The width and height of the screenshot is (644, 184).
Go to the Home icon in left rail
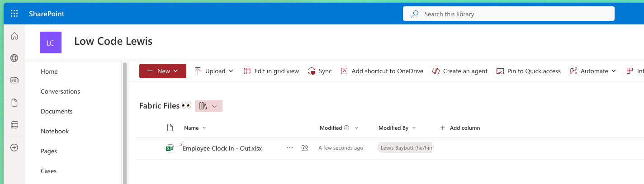pos(14,36)
